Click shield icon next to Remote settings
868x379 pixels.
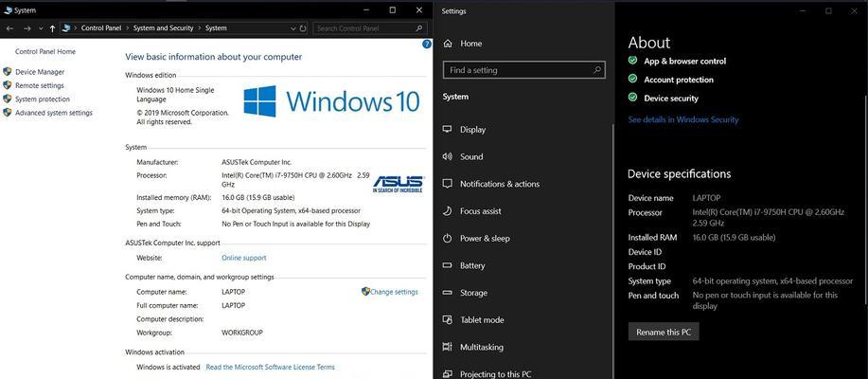(8, 85)
